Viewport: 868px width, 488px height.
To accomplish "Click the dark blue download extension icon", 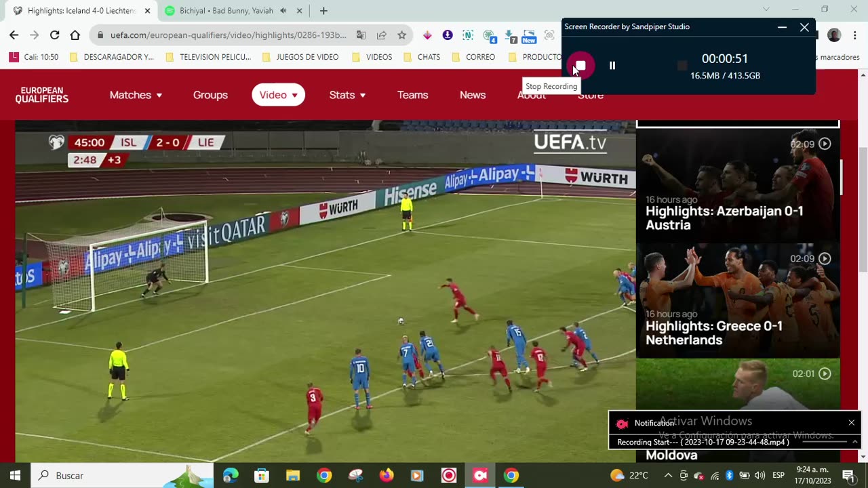I will pyautogui.click(x=448, y=35).
